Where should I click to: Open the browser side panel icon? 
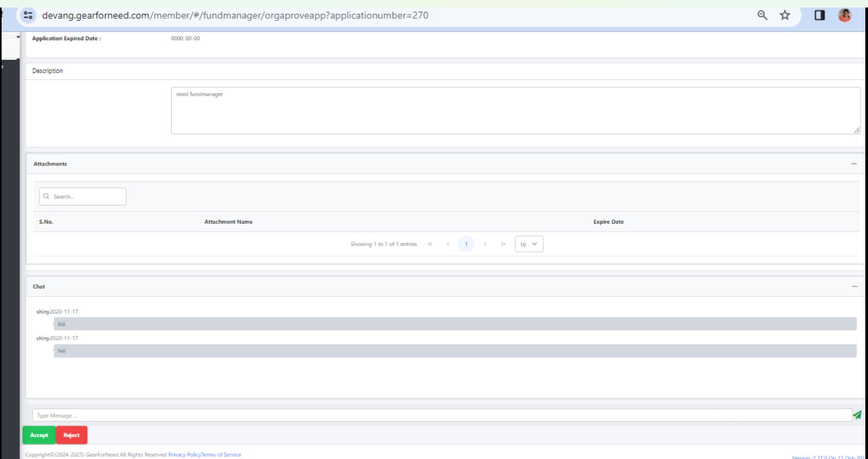819,16
